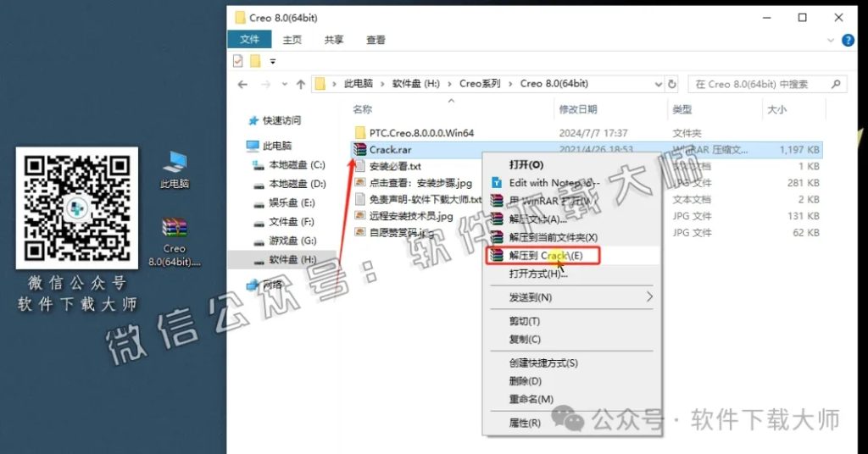Viewport: 868px width, 454px height.
Task: Click the QR code image on desktop
Action: 77,208
